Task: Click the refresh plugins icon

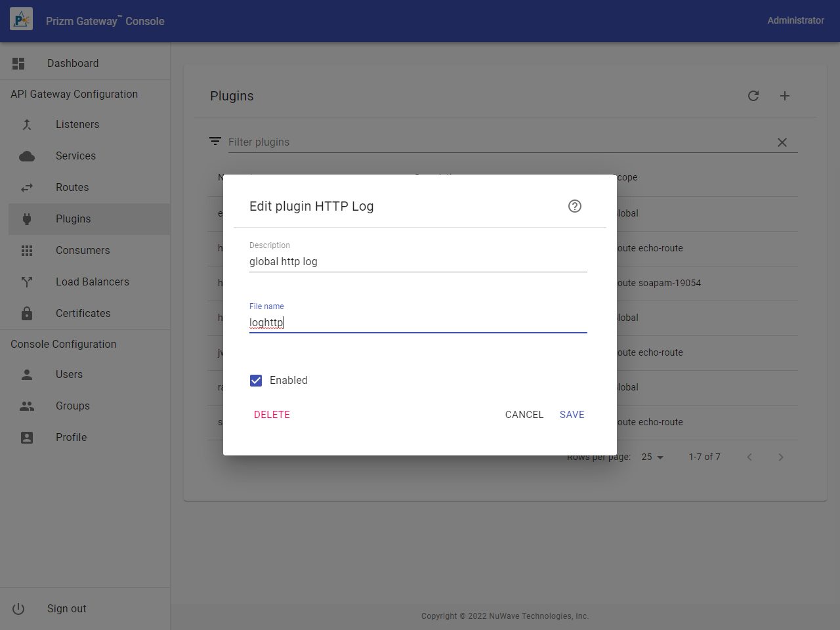Action: click(753, 96)
